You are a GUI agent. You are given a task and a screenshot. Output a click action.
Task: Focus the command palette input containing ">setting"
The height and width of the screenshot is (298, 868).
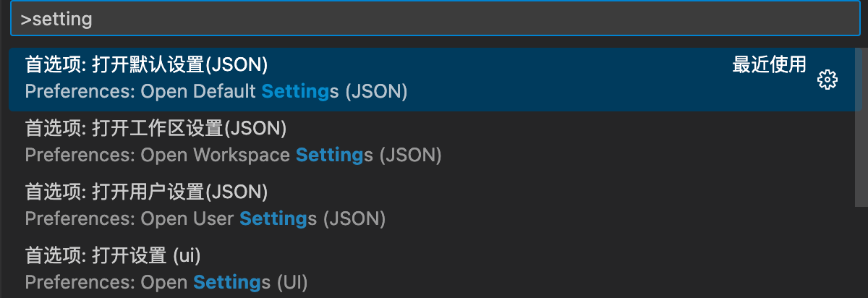click(435, 19)
